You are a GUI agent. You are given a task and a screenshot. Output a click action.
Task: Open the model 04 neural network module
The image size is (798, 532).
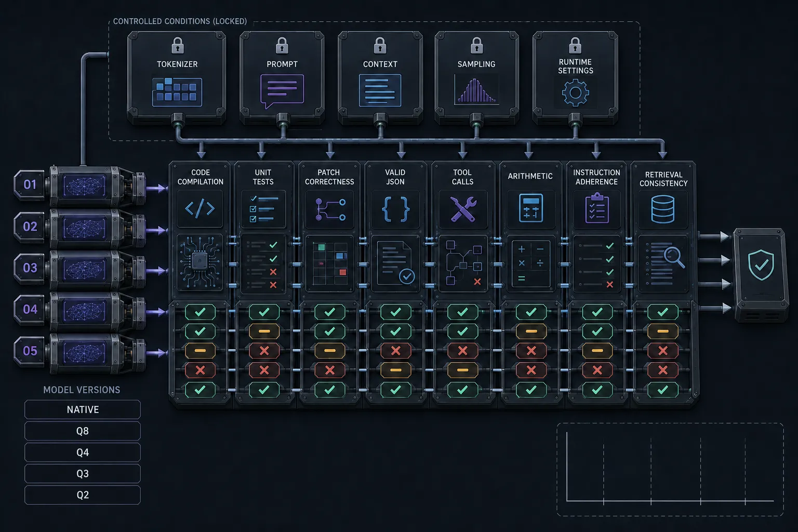pos(85,311)
